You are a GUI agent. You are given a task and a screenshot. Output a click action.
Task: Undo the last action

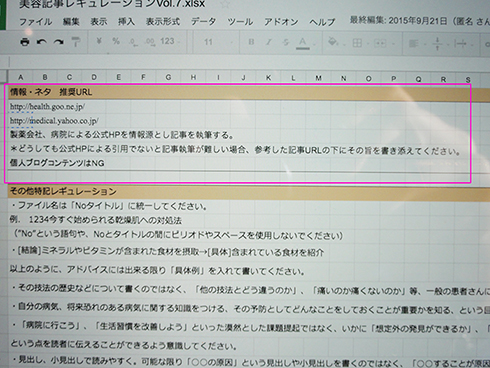(x=42, y=42)
